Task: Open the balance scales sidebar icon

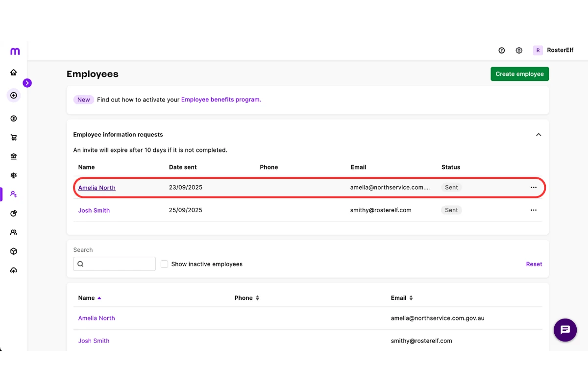Action: 14,175
